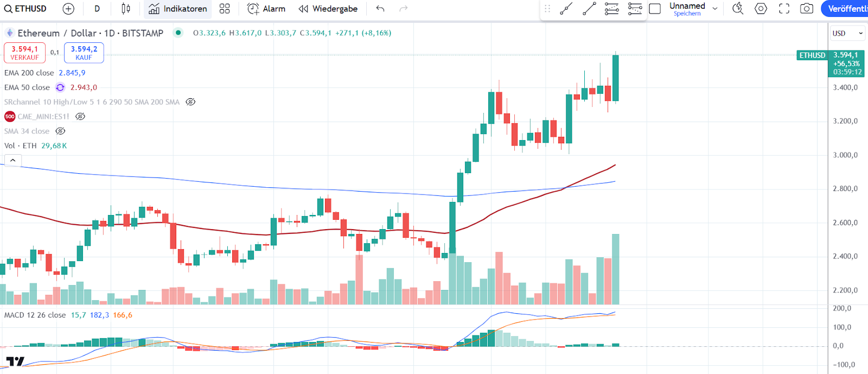
Task: Click the green market status dot
Action: click(178, 33)
